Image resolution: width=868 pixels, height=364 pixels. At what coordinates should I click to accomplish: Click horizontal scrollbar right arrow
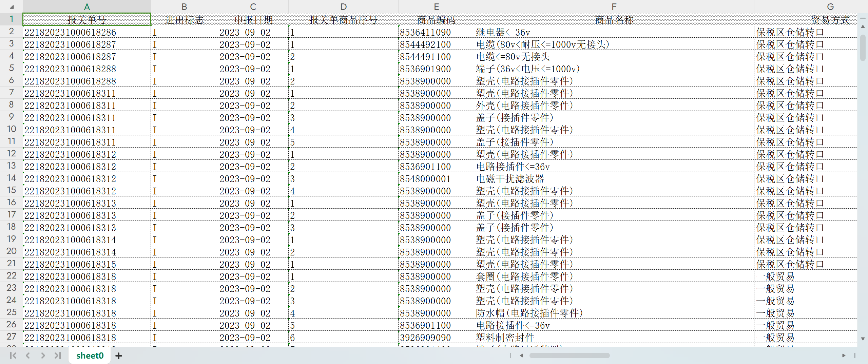[x=844, y=356]
